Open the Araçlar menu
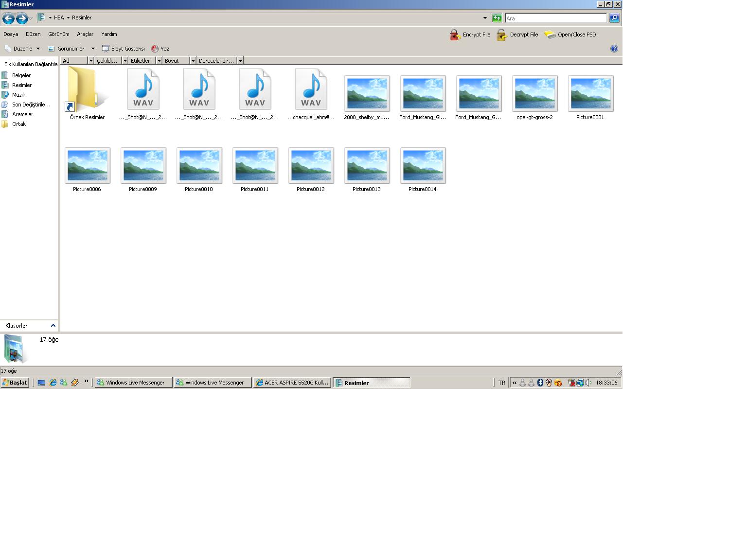 click(85, 34)
